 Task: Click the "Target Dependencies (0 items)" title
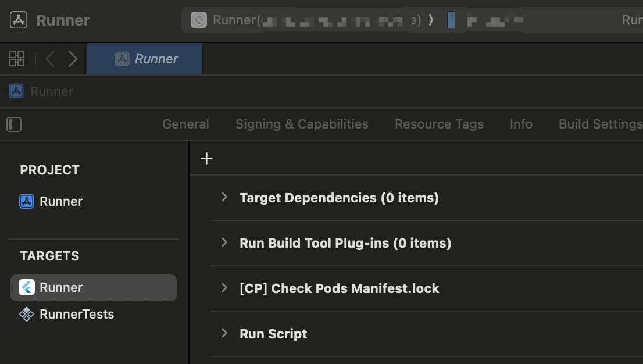339,198
